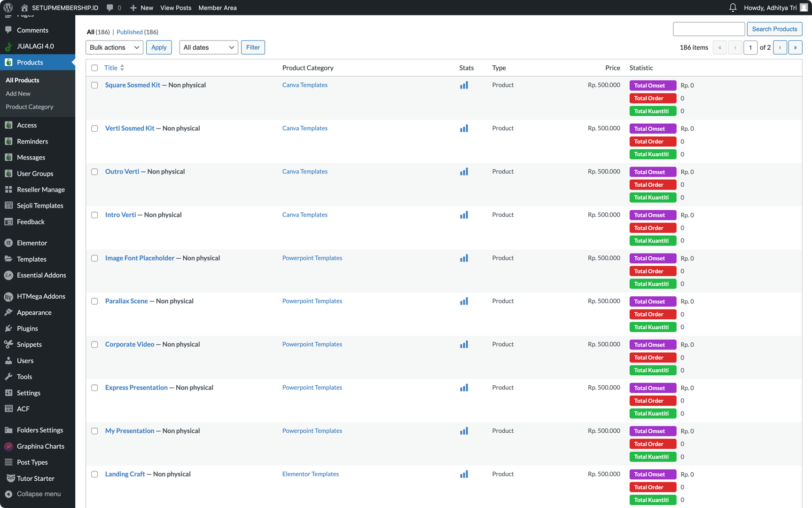Click the notification bell icon
The height and width of the screenshot is (508, 812).
point(733,8)
